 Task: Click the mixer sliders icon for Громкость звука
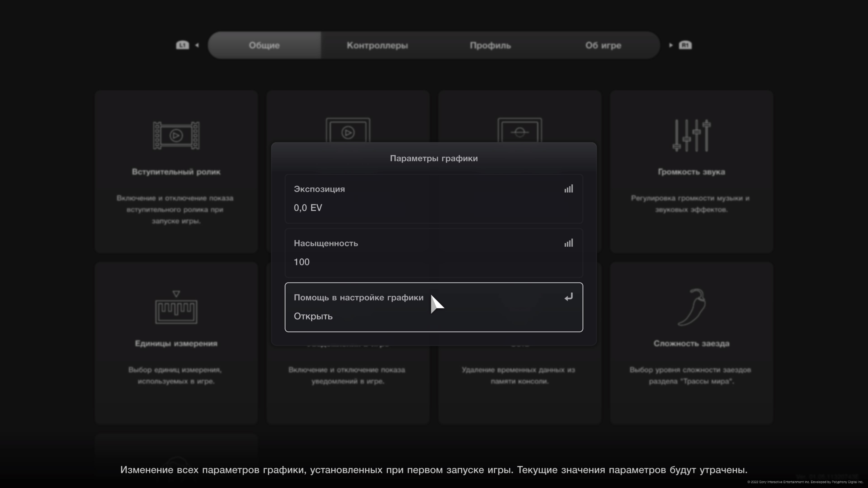pyautogui.click(x=691, y=135)
